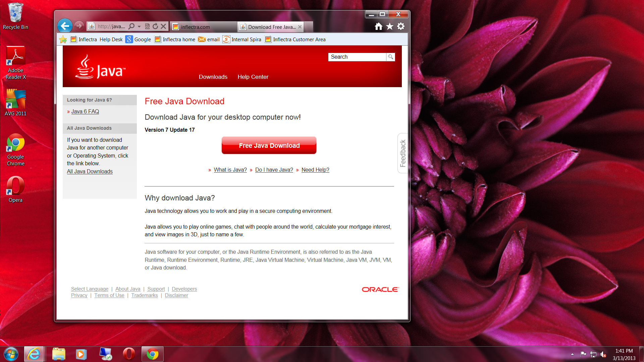Open the Java 6 FAQ link
The width and height of the screenshot is (644, 362).
pos(85,111)
